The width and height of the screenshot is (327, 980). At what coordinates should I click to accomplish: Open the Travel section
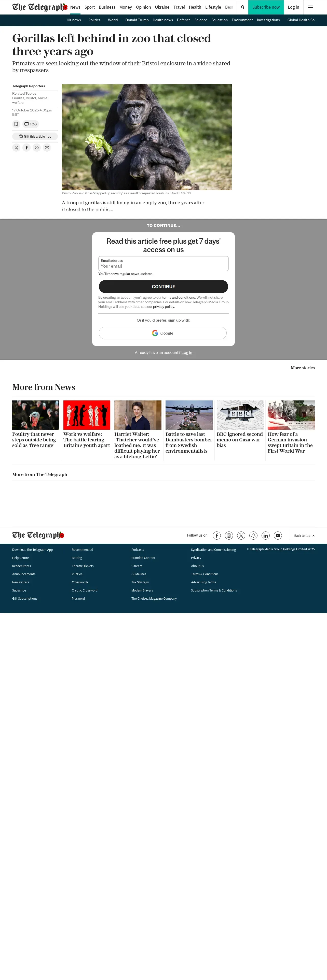click(179, 7)
